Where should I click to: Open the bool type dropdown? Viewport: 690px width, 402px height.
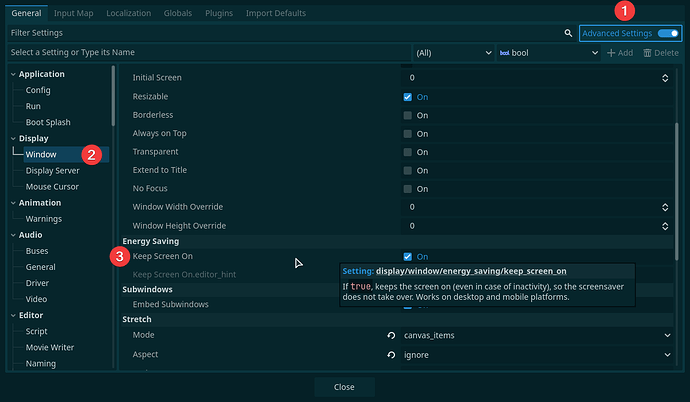click(549, 53)
